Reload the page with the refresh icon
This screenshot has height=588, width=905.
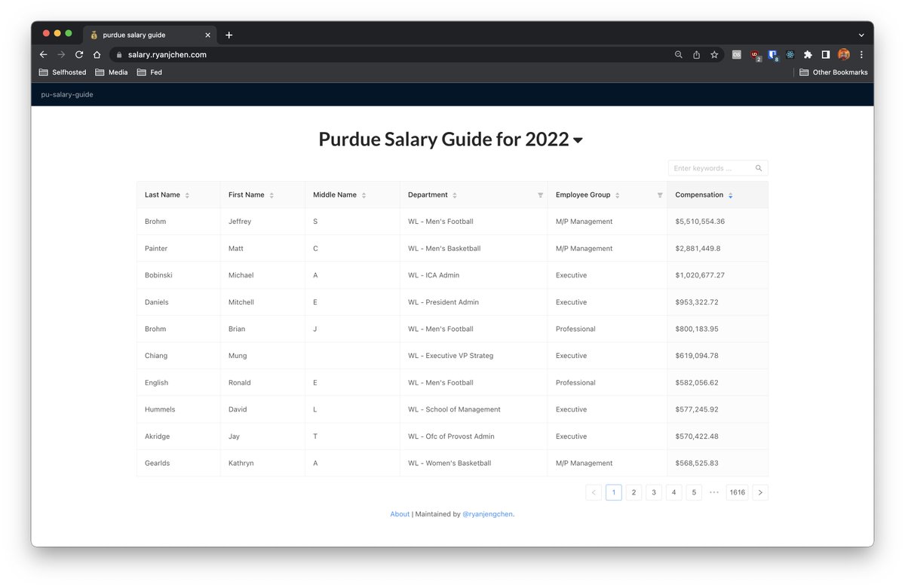coord(79,54)
